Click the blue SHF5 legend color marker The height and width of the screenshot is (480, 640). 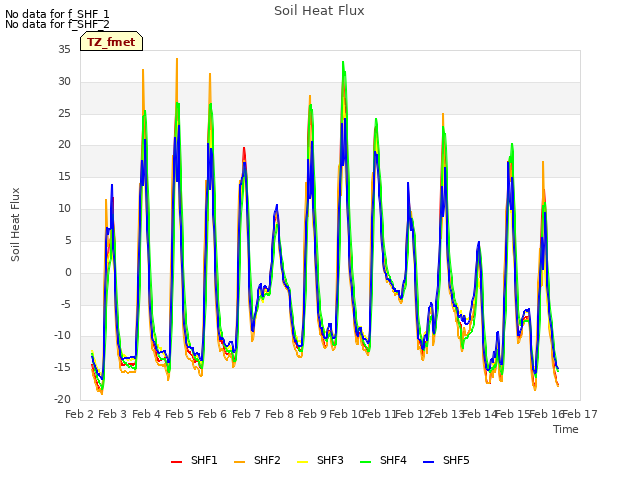429,462
